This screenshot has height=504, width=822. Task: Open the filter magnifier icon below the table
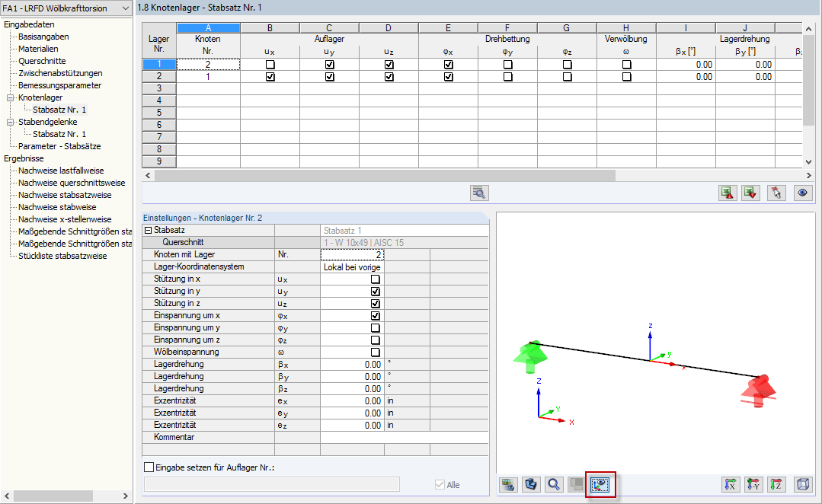coord(478,193)
